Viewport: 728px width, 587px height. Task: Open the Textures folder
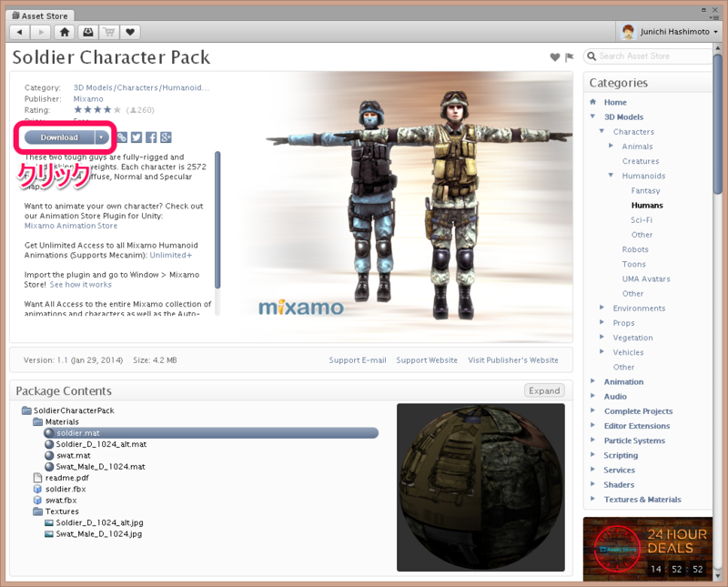click(x=56, y=511)
